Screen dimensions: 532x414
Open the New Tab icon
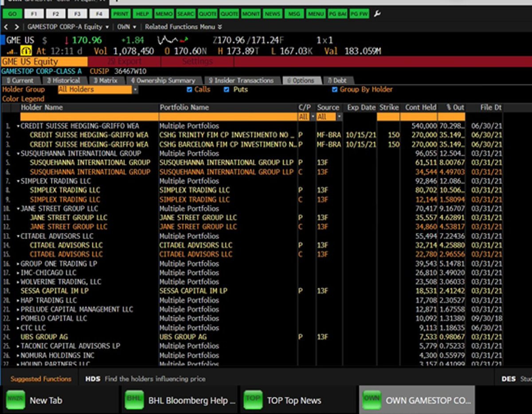[15, 400]
